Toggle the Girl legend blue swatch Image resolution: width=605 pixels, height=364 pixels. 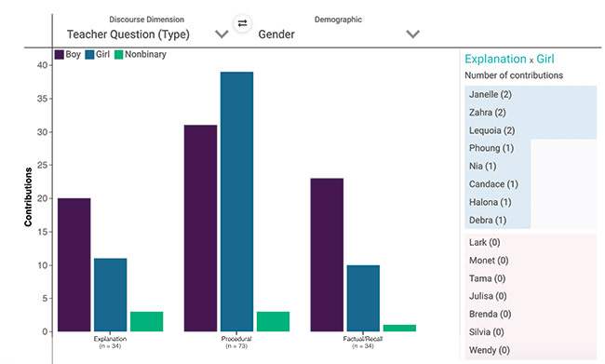[89, 54]
